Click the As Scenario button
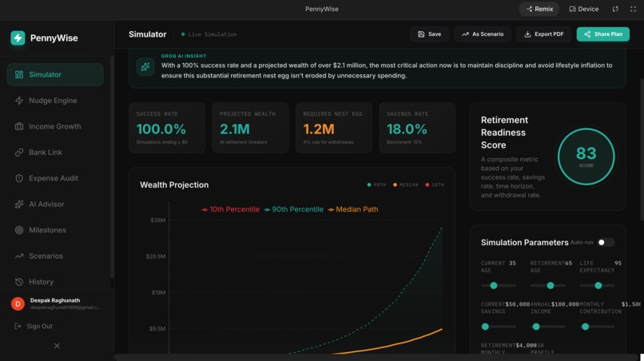Viewport: 644px width, 361px height. (x=483, y=34)
